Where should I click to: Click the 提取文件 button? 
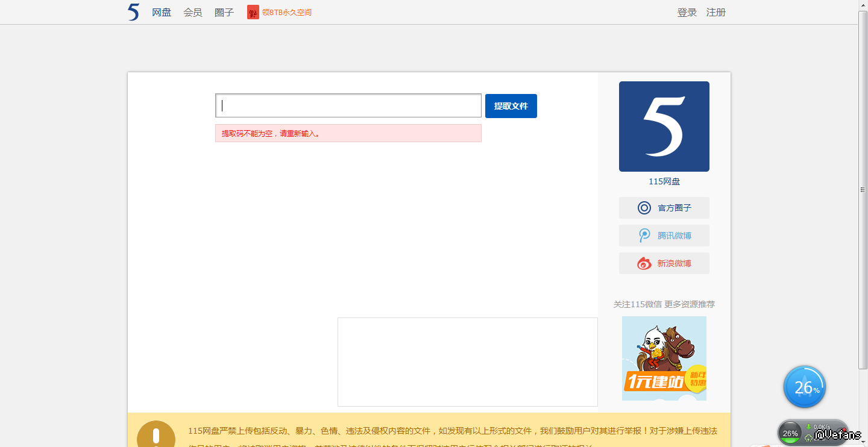pos(511,106)
